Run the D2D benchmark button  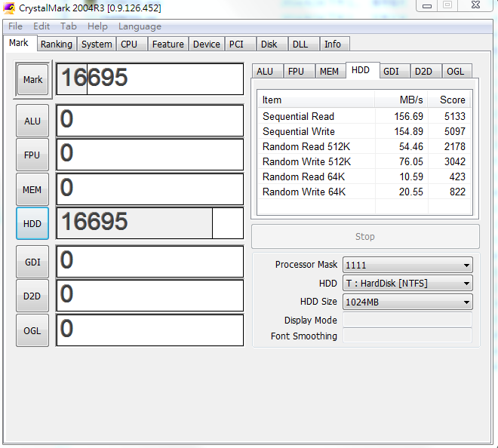32,296
